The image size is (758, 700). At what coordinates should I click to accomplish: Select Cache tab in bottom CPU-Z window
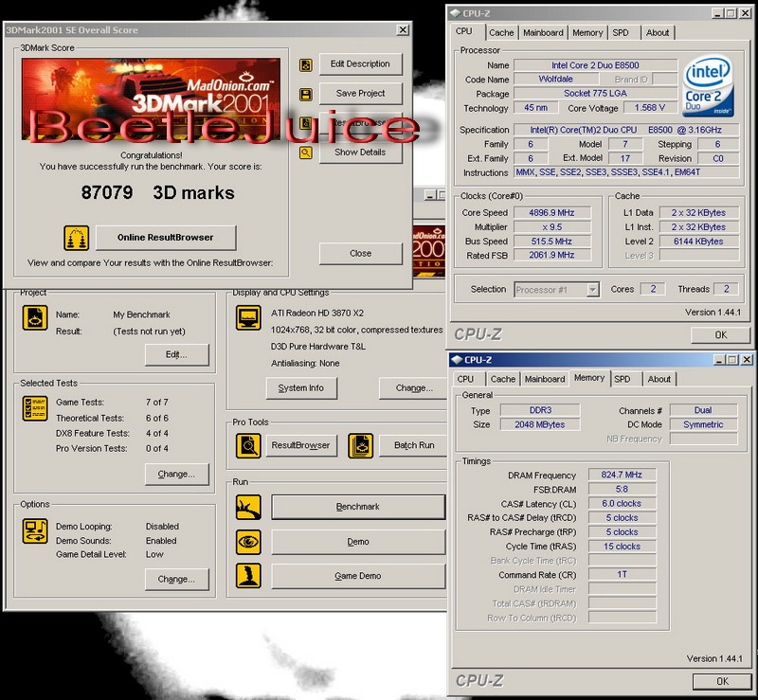click(503, 379)
